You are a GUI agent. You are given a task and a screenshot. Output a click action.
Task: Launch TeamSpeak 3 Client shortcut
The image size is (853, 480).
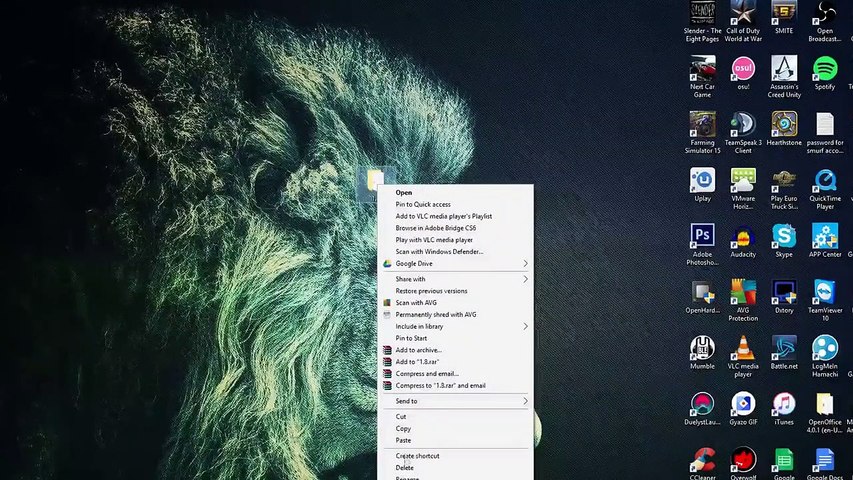[743, 133]
